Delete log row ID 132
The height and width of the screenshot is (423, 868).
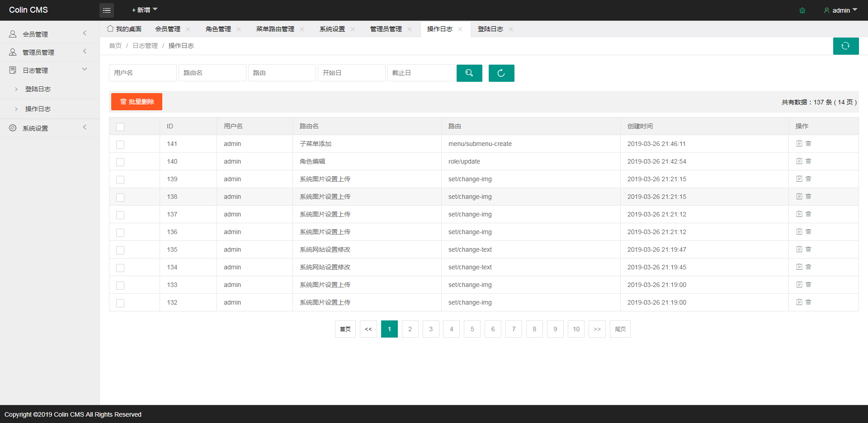click(x=808, y=302)
